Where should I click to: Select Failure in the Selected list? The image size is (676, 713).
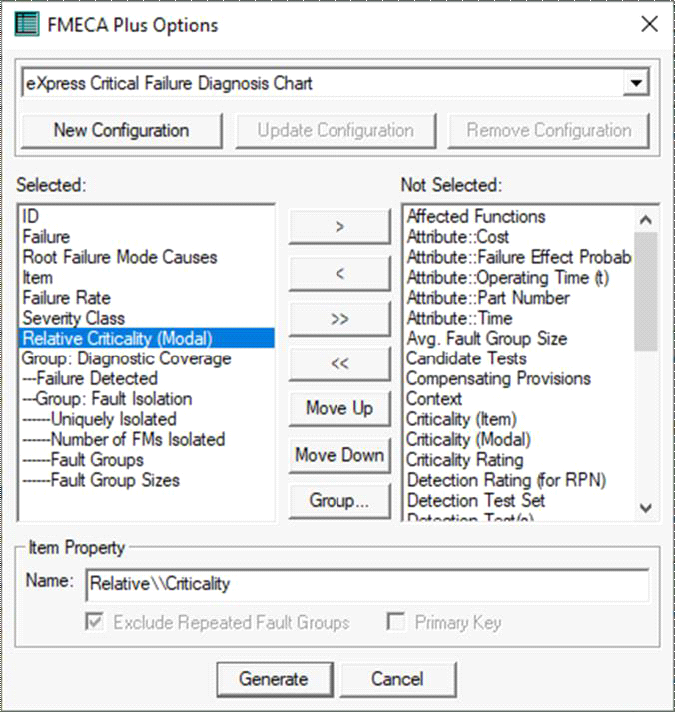click(146, 237)
